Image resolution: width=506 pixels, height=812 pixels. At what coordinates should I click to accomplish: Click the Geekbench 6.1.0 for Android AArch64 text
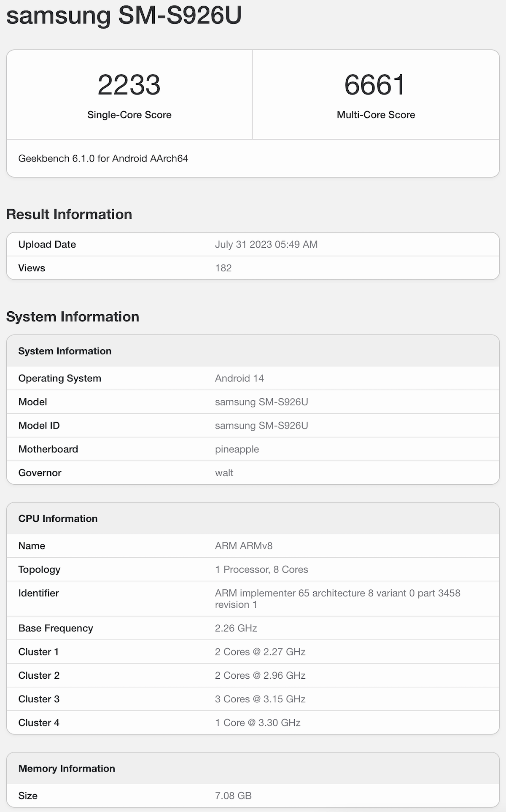pyautogui.click(x=103, y=159)
